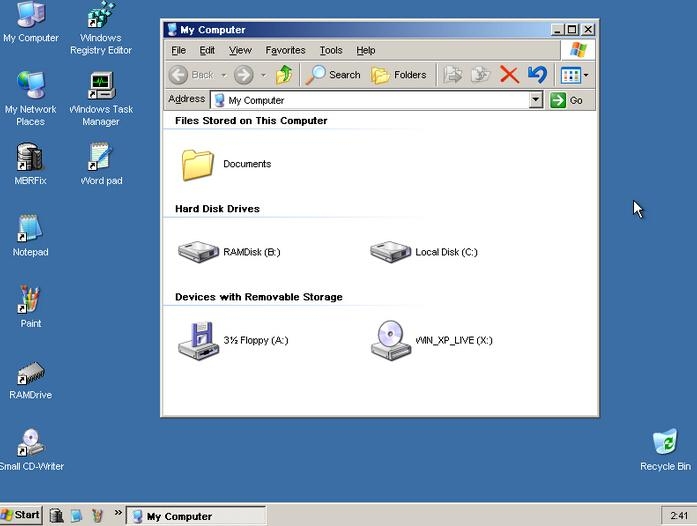
Task: Close the My Computer window
Action: (588, 30)
